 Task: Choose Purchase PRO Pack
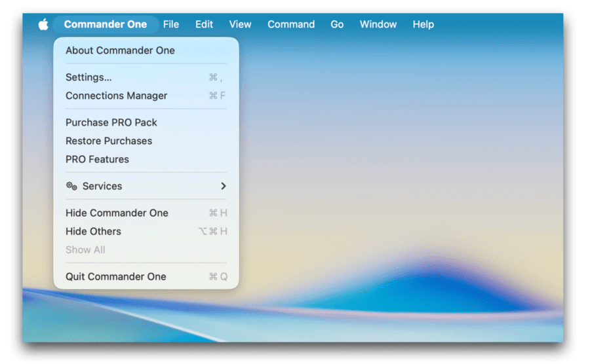pos(146,122)
